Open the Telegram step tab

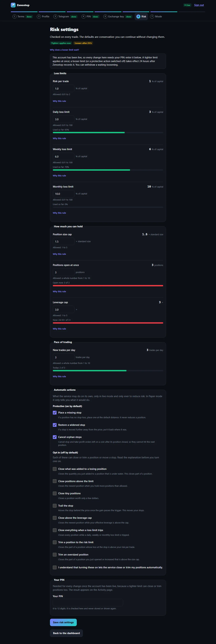click(x=65, y=17)
